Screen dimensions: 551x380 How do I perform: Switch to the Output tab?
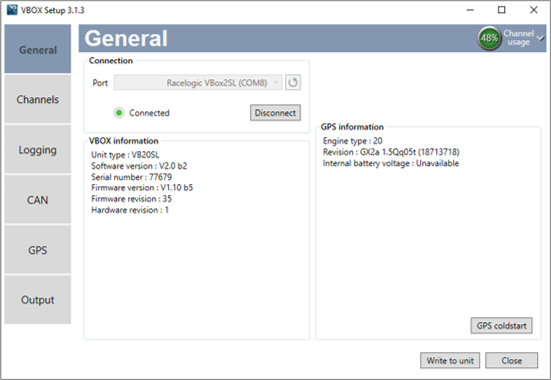[38, 300]
